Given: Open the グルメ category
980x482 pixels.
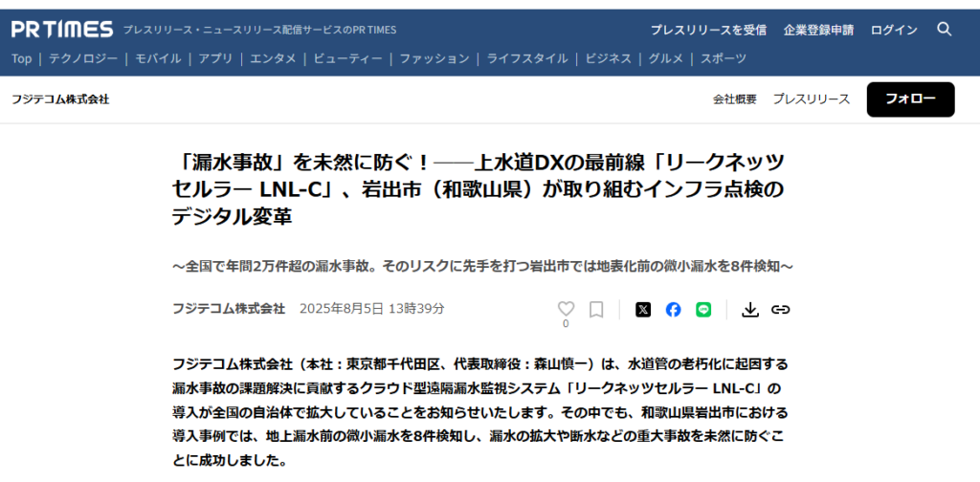Looking at the screenshot, I should 666,58.
